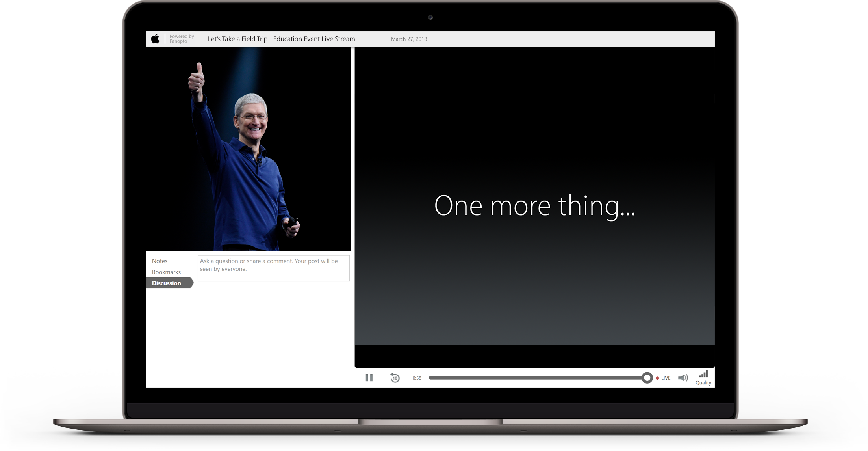Open the Bookmarks tab
868x451 pixels.
coord(166,272)
